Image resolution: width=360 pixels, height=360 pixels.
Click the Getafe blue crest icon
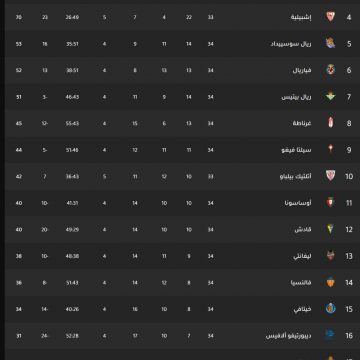[330, 309]
